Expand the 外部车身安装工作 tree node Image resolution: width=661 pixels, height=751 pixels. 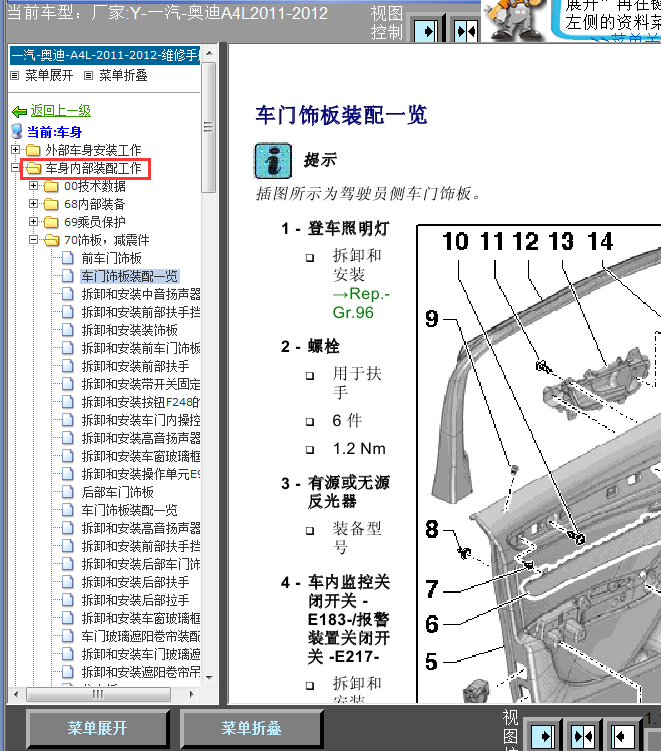[15, 150]
